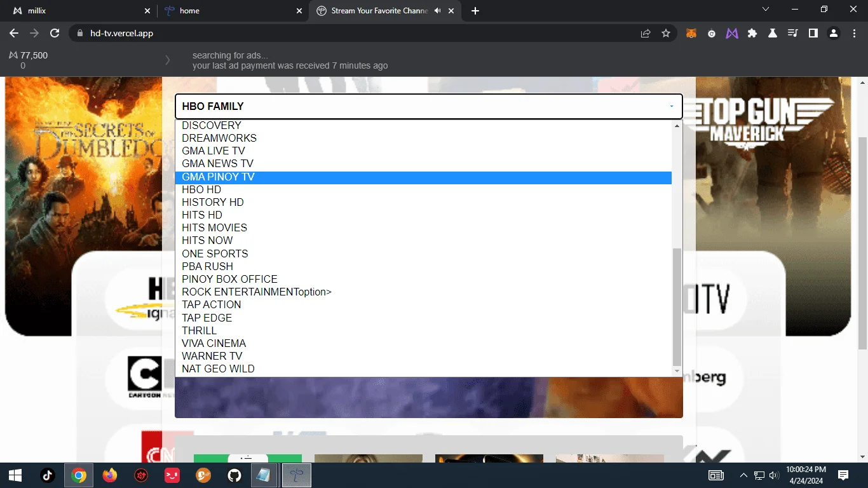The height and width of the screenshot is (488, 868).
Task: Open the Extensions puzzle-piece menu
Action: coord(752,33)
